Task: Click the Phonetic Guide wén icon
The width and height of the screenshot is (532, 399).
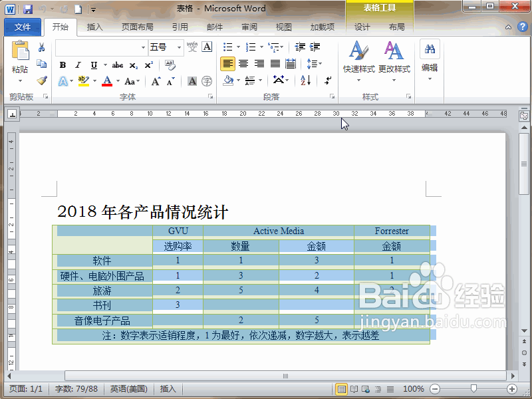Action: click(x=192, y=47)
